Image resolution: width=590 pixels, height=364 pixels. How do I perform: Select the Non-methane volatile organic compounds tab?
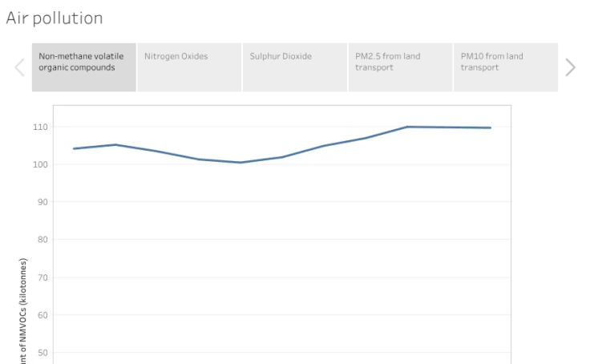(84, 67)
